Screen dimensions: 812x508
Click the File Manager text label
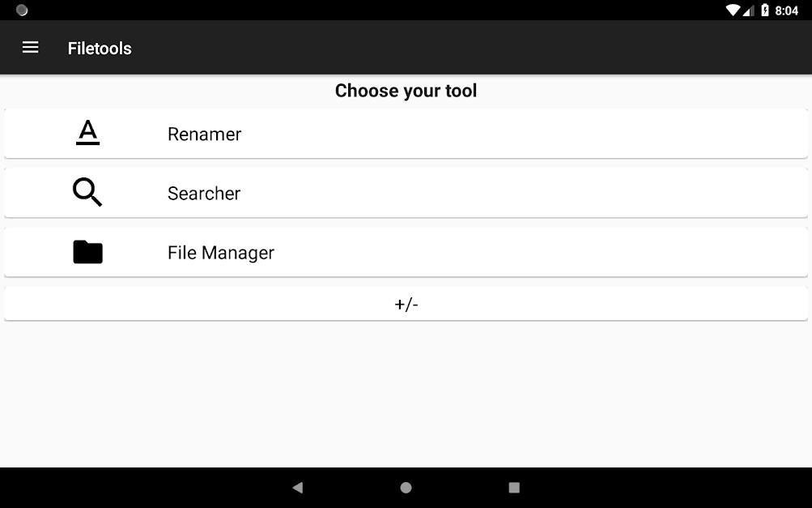click(221, 253)
